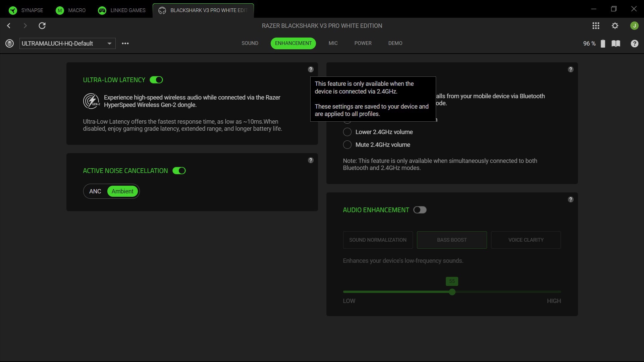The image size is (644, 362).
Task: Open the DEMO section
Action: 395,43
